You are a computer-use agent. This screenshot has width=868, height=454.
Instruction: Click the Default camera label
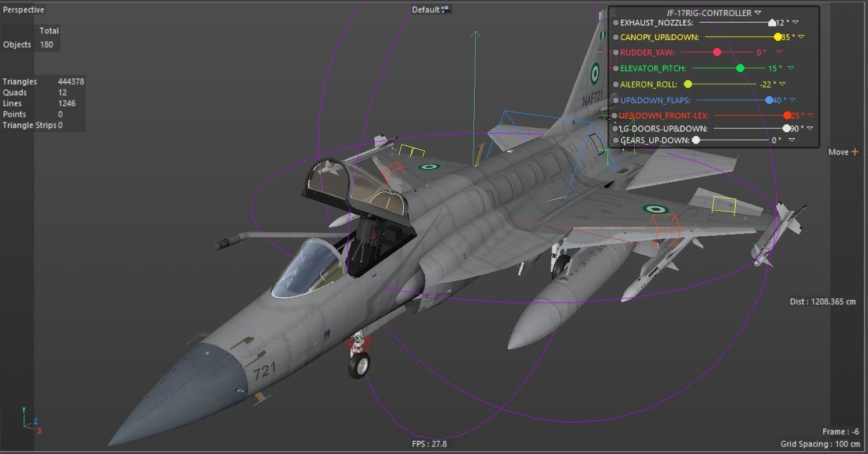coord(425,9)
